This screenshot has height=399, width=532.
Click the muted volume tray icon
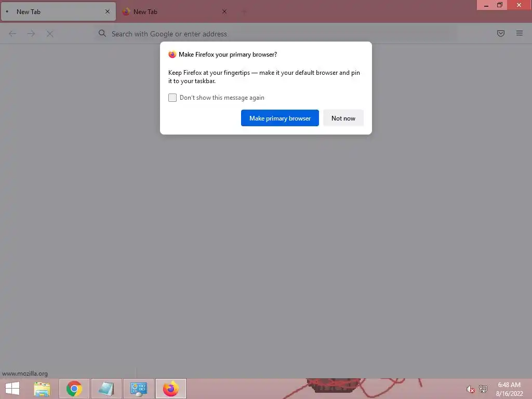tap(470, 389)
